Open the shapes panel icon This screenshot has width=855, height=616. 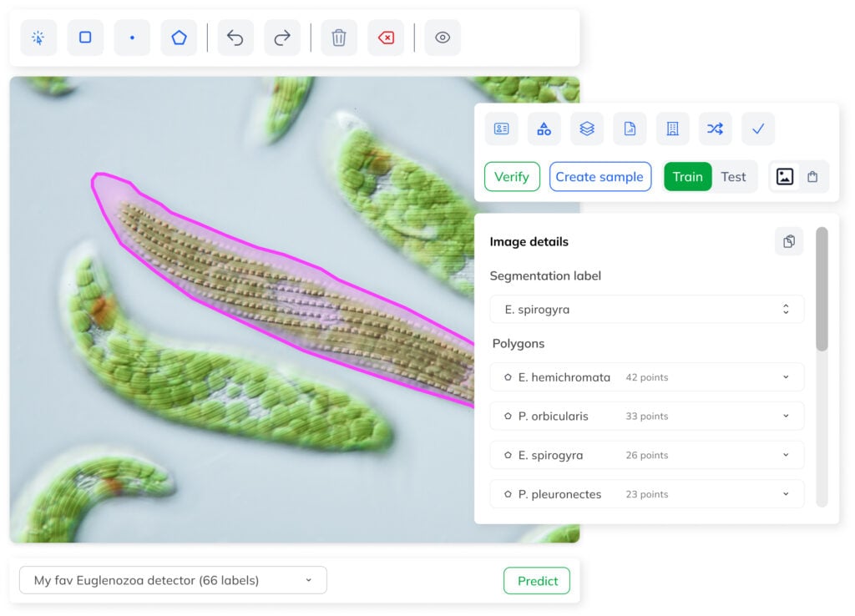pyautogui.click(x=544, y=129)
